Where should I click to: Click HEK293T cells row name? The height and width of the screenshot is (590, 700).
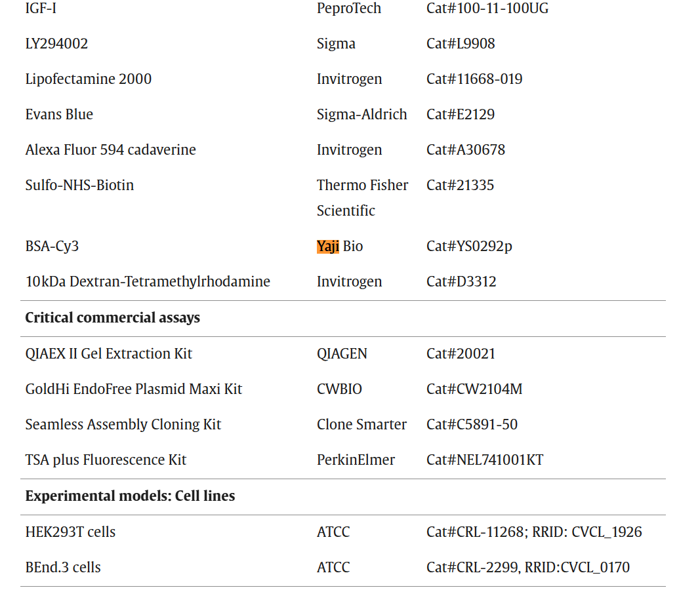point(70,532)
